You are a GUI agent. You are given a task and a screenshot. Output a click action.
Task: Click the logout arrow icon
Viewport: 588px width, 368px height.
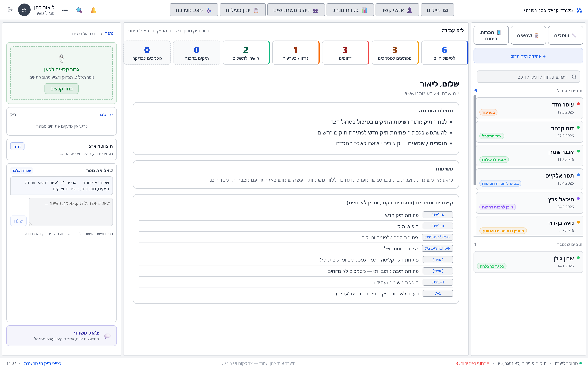(10, 10)
